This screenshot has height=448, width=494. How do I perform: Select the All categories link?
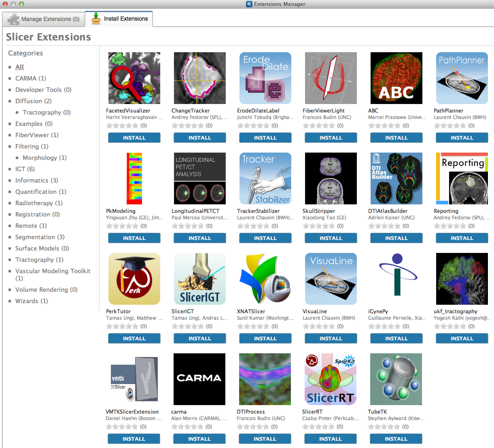[20, 67]
